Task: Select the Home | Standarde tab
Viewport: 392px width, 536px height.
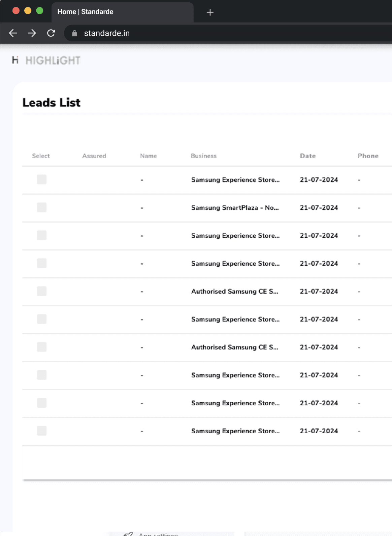Action: point(123,12)
